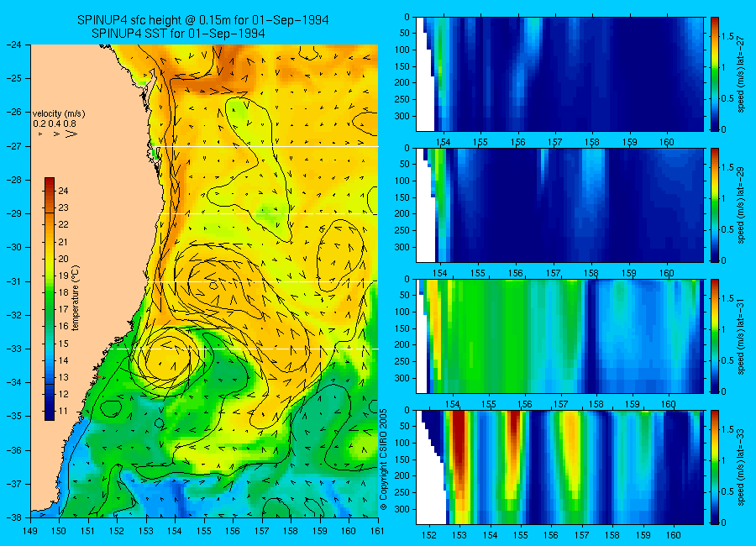Viewport: 756px width, 546px height.
Task: Click the "speed (m/s) lat=-31" label
Action: [741, 336]
